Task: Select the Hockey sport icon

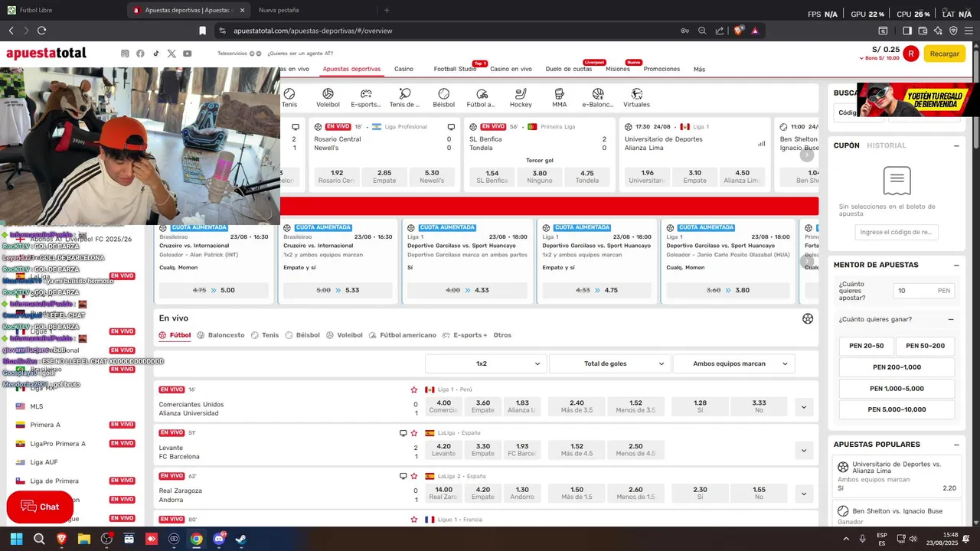Action: (x=521, y=93)
